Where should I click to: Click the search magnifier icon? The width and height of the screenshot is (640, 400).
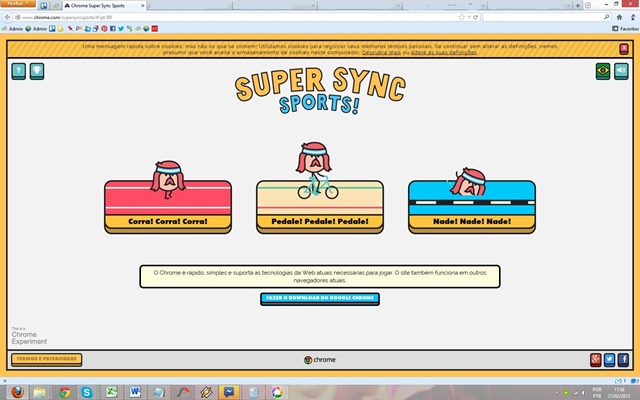pyautogui.click(x=607, y=17)
